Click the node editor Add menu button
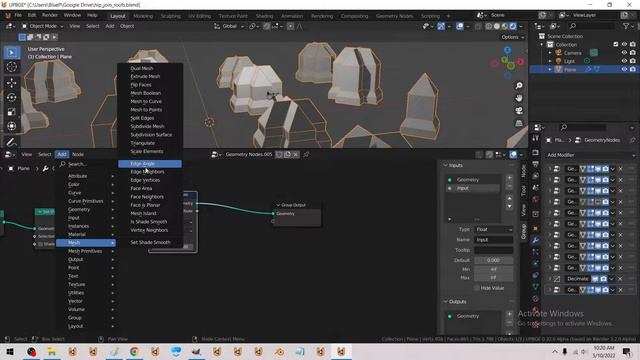This screenshot has height=360, width=640. point(62,154)
